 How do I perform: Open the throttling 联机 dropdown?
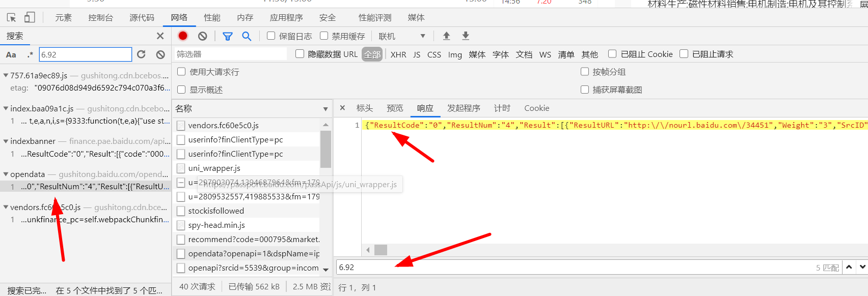(x=402, y=36)
